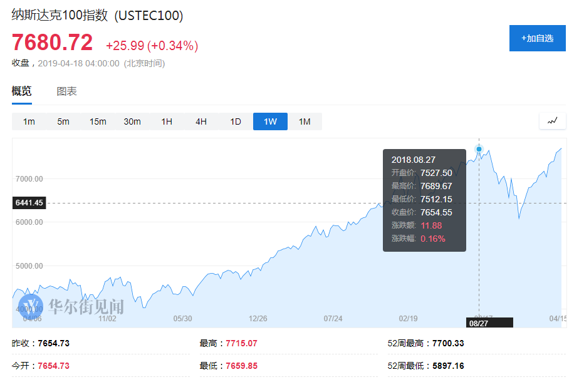Click the 7000.00 axis label
This screenshot has width=579, height=392.
pos(29,179)
